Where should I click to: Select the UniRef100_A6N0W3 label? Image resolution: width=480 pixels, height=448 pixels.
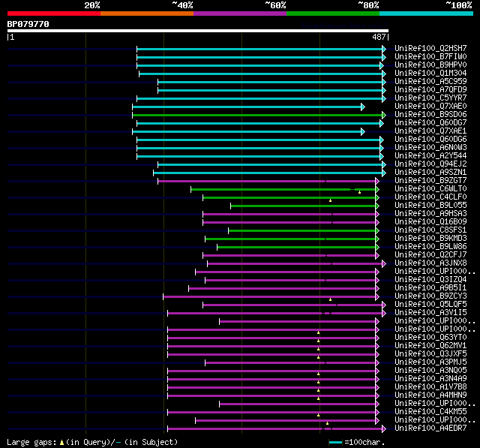click(x=430, y=148)
